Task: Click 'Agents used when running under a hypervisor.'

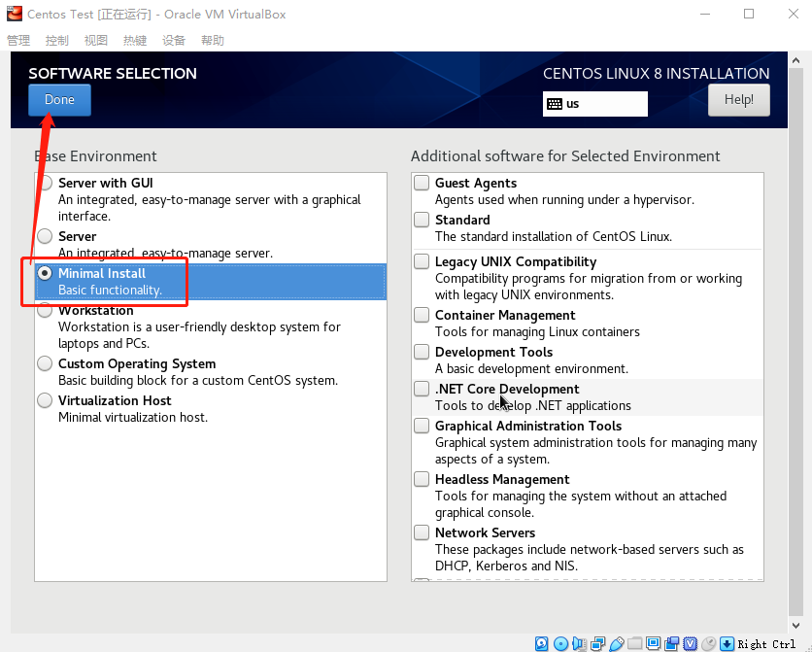Action: pos(564,200)
